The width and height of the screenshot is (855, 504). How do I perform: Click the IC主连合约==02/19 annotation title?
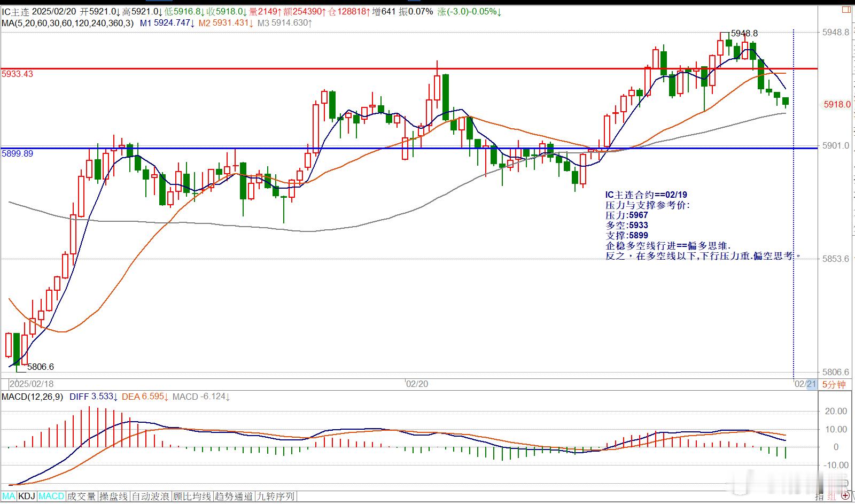pyautogui.click(x=646, y=195)
